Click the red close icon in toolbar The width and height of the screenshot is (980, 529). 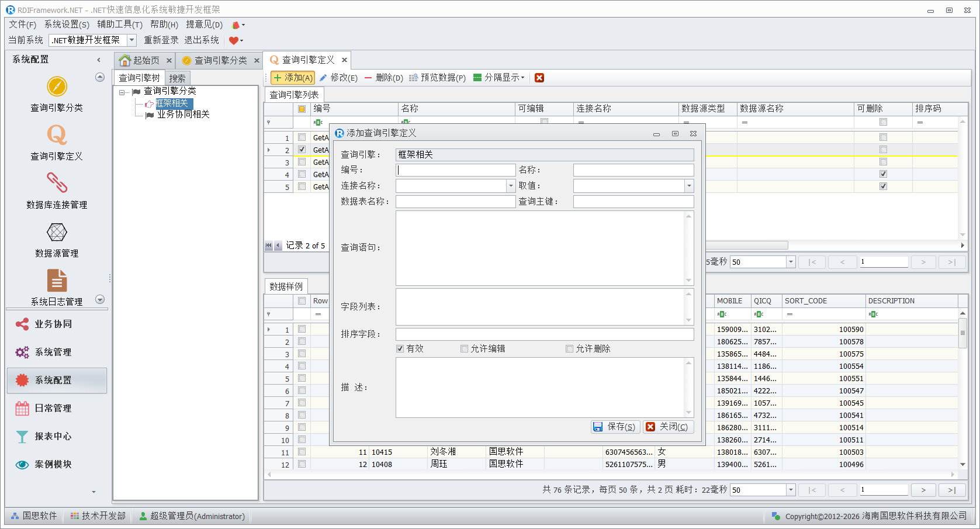point(539,78)
